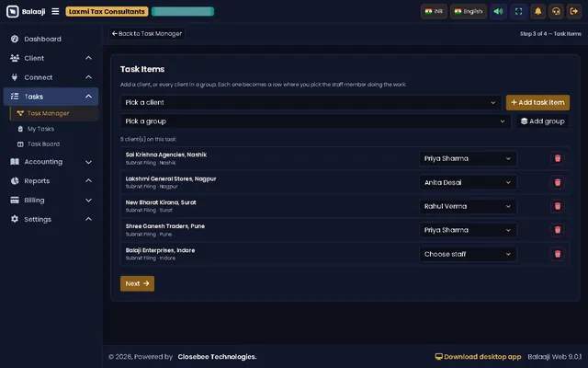Open the Pick a group dropdown
Viewport: 588px width, 368px height.
click(315, 121)
